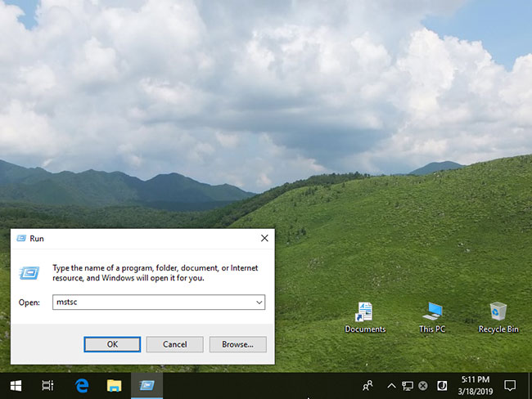Open Task View from the taskbar
This screenshot has height=399, width=532.
[47, 385]
